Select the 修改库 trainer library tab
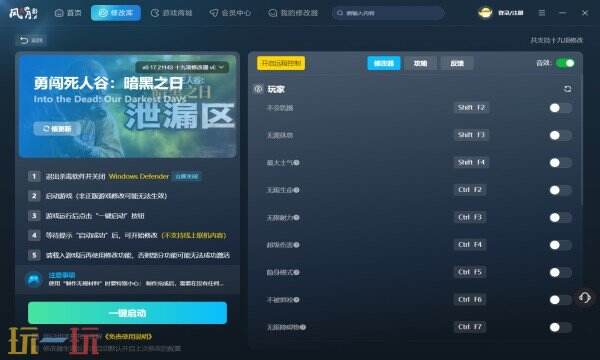This screenshot has width=600, height=360. [116, 13]
